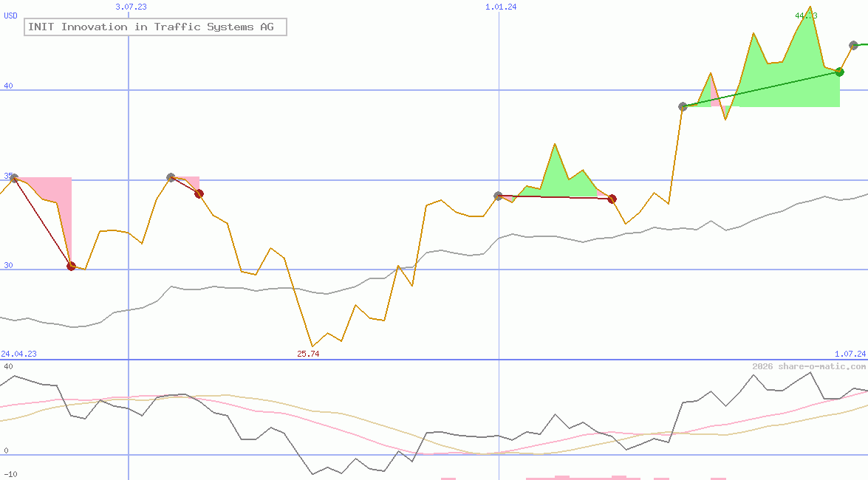Click the last gray dot near the top-right corner
The image size is (868, 480).
[x=853, y=45]
